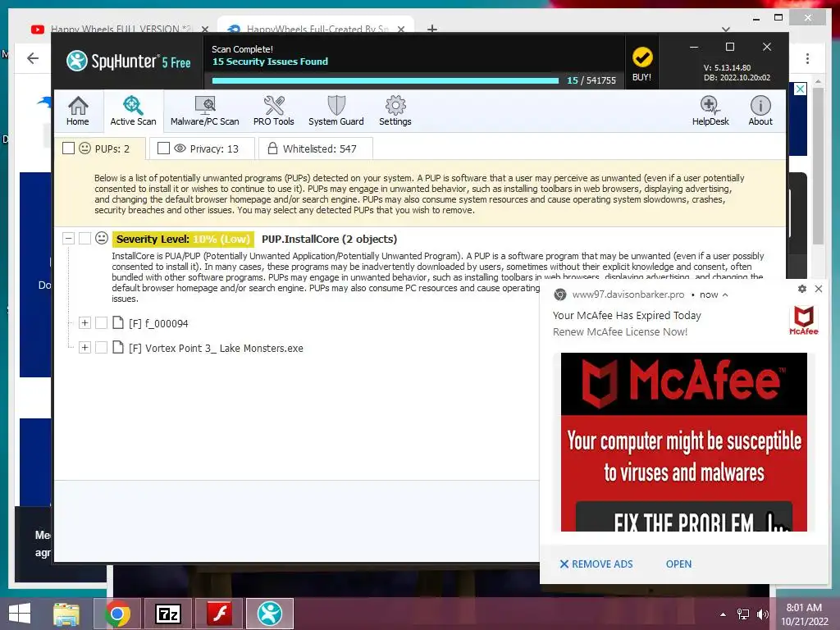This screenshot has height=630, width=840.
Task: Switch to SpyHunter taskbar icon
Action: [x=269, y=614]
